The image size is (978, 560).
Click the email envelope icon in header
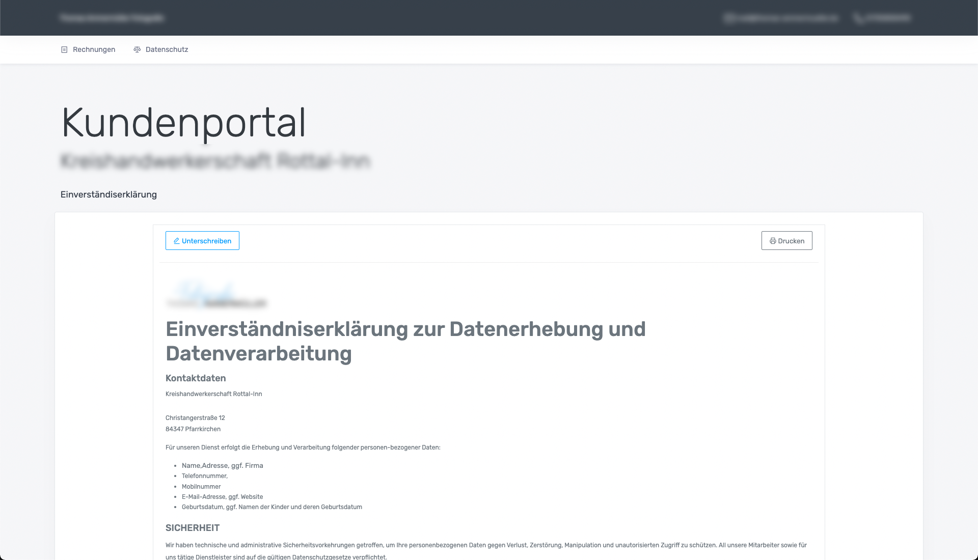coord(729,18)
